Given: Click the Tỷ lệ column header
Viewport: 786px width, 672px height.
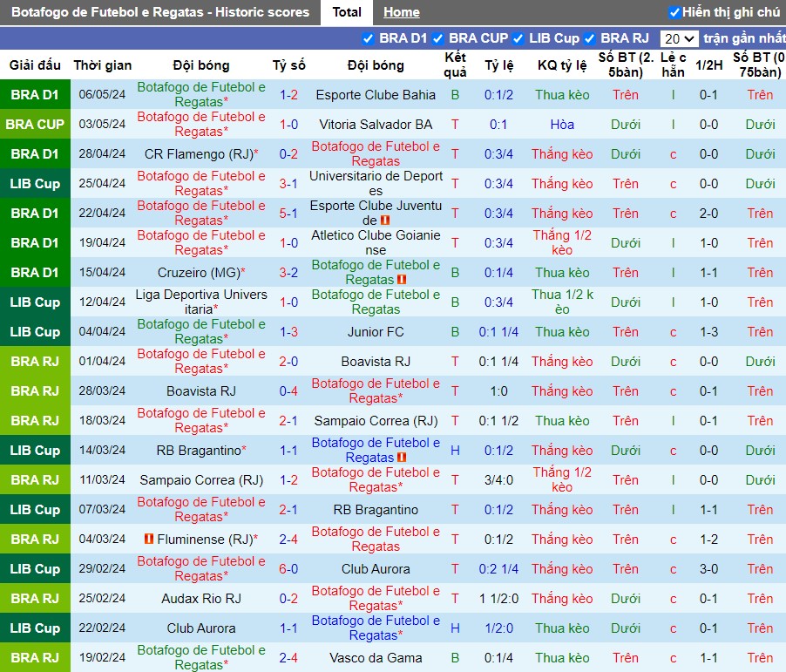Looking at the screenshot, I should (498, 65).
